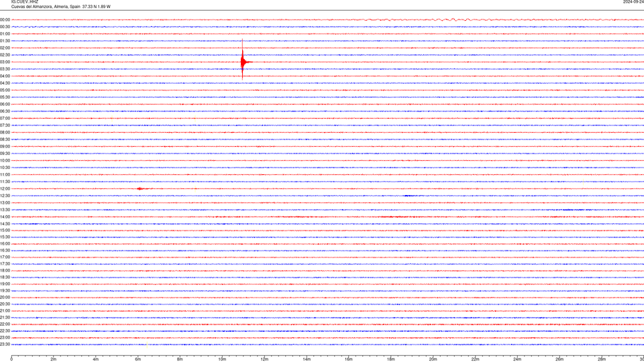The width and height of the screenshot is (644, 362).
Task: Select the 00:30 trace time label
Action: 5,27
